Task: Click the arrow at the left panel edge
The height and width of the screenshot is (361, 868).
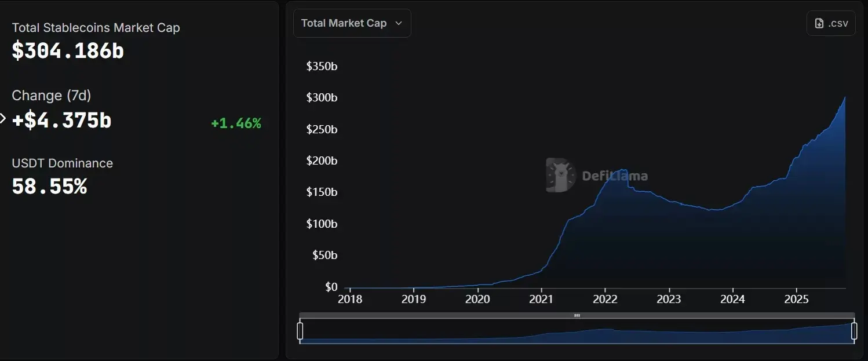Action: click(x=3, y=119)
